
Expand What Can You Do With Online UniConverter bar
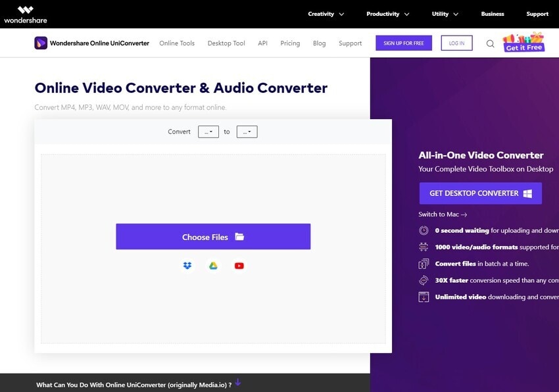point(185,383)
